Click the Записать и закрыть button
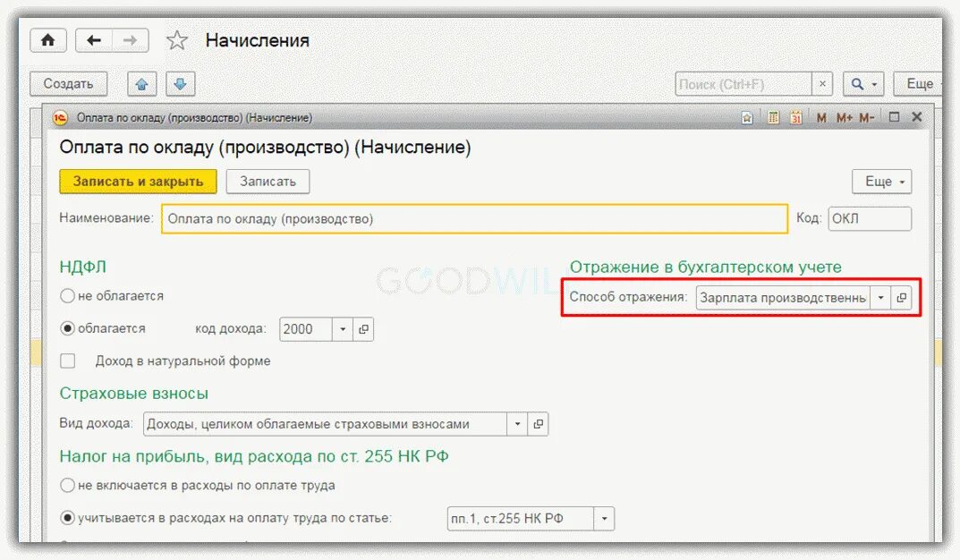The width and height of the screenshot is (960, 560). 138,182
